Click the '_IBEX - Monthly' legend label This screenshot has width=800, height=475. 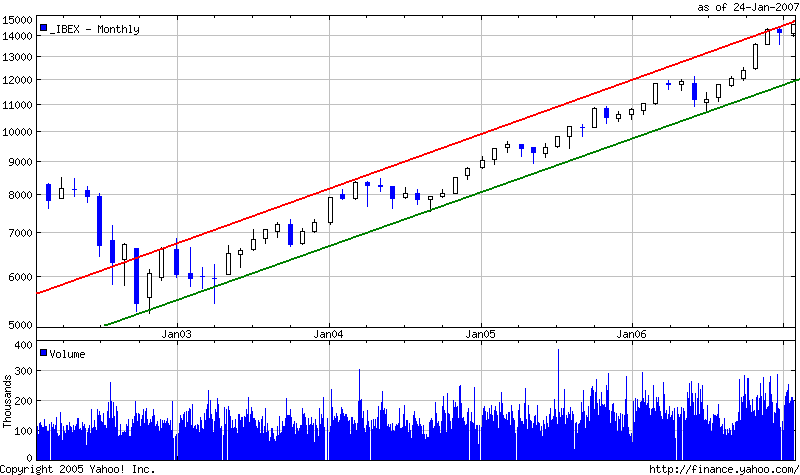(x=94, y=29)
